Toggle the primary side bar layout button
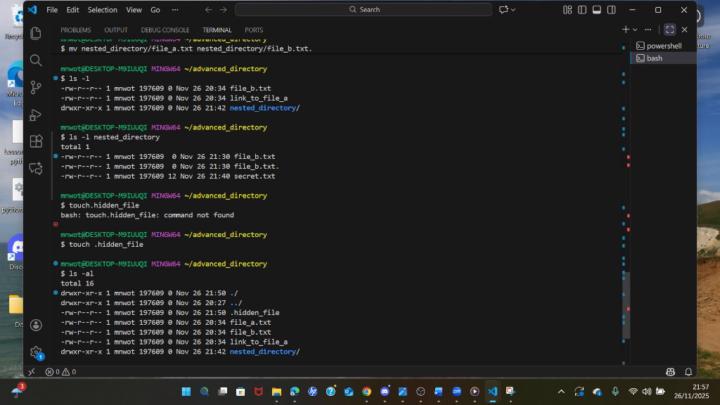The height and width of the screenshot is (405, 720). click(582, 9)
